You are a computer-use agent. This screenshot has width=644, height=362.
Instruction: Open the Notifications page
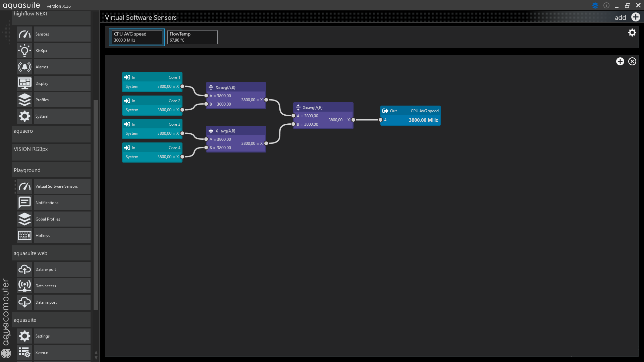point(62,203)
